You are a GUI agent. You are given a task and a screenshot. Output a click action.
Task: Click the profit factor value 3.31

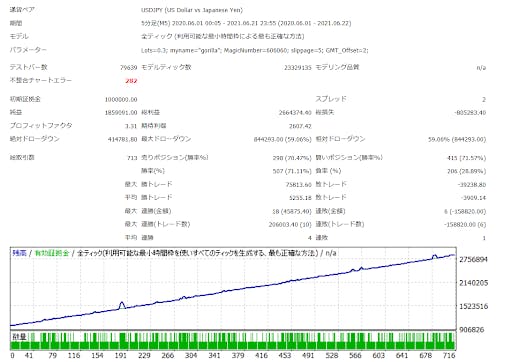coord(131,126)
